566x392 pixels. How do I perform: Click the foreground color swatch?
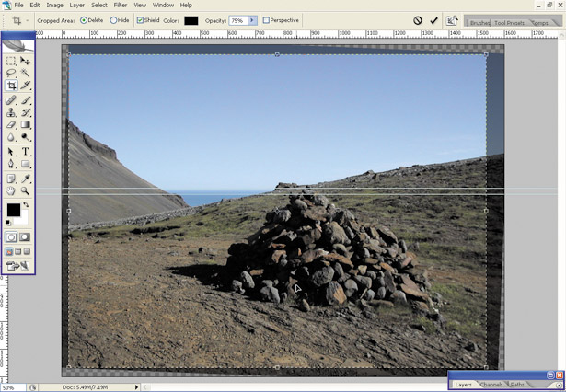pos(14,210)
